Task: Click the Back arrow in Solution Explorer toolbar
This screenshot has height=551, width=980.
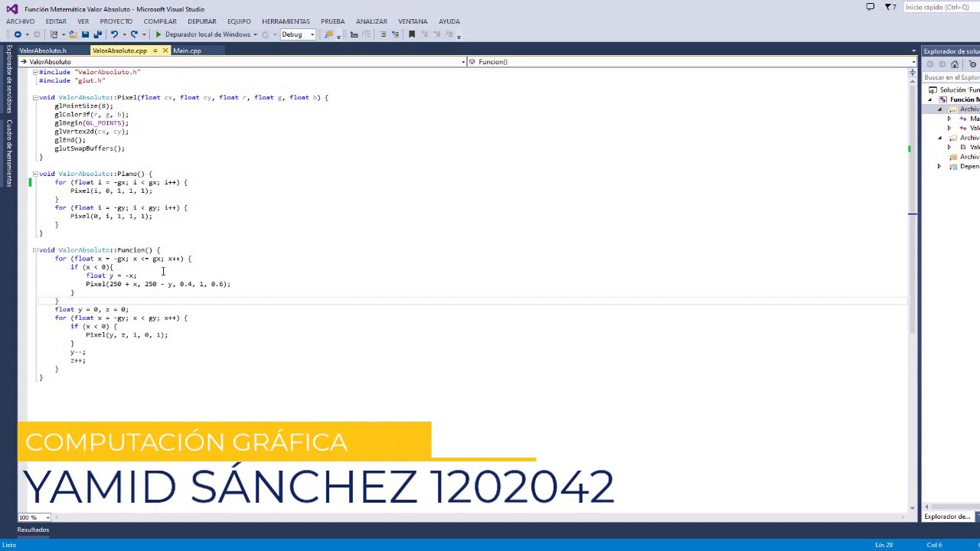Action: tap(930, 64)
